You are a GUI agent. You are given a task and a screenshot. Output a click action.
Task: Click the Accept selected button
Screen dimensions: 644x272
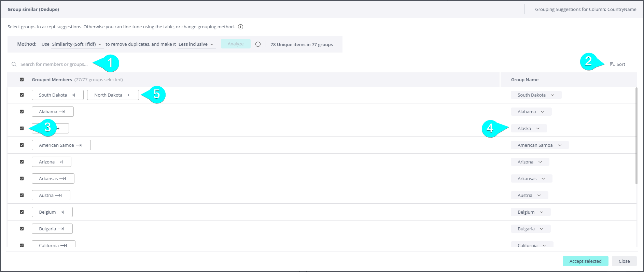click(585, 261)
